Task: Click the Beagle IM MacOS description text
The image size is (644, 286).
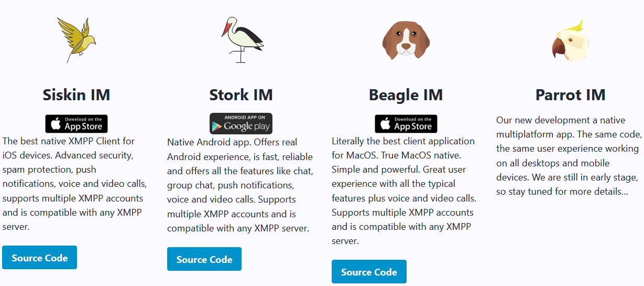Action: [405, 191]
